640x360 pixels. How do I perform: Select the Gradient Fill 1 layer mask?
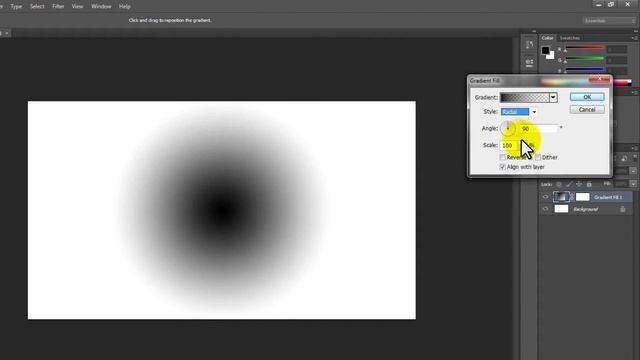point(582,197)
